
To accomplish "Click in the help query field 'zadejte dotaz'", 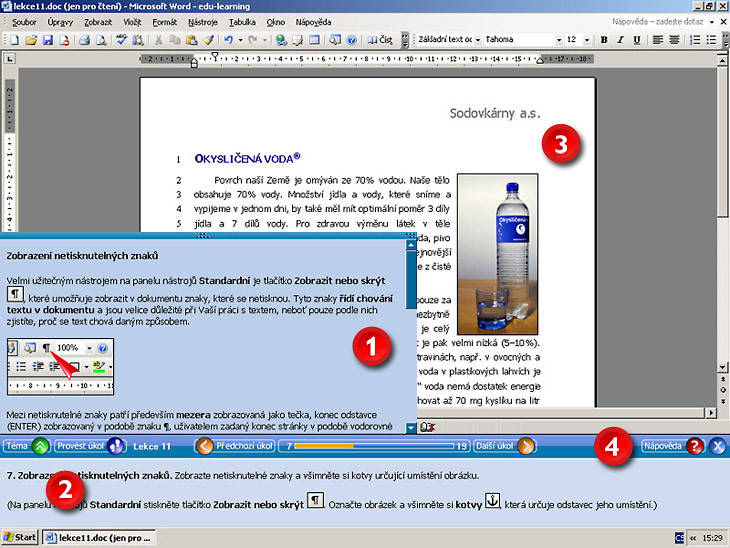I will click(x=657, y=22).
